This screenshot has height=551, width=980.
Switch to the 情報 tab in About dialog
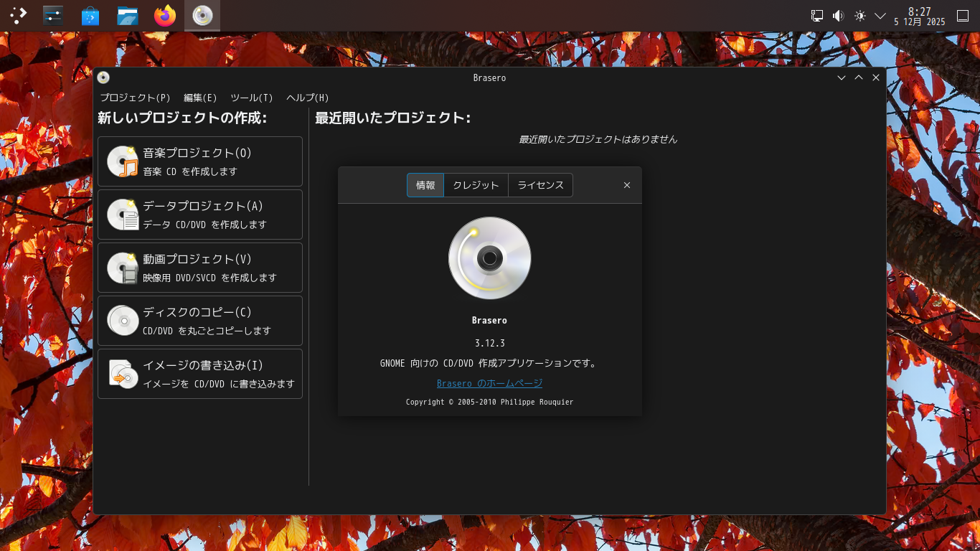tap(425, 185)
